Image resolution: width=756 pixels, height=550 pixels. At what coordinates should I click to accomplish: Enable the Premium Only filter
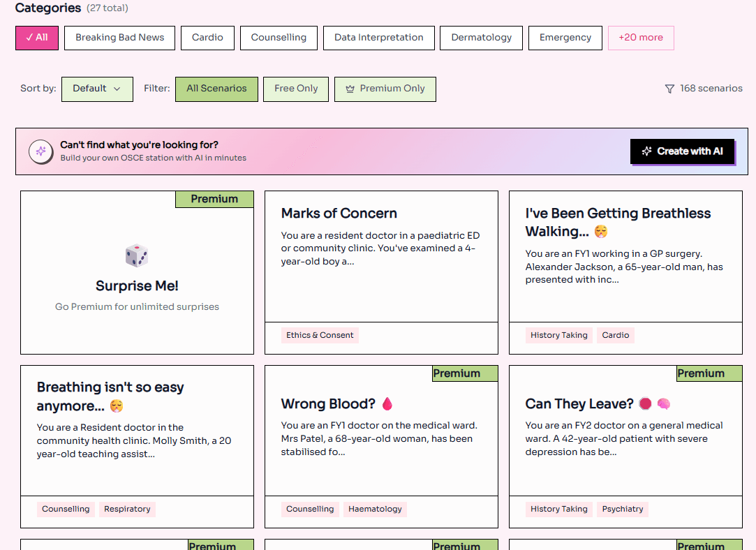coord(385,89)
